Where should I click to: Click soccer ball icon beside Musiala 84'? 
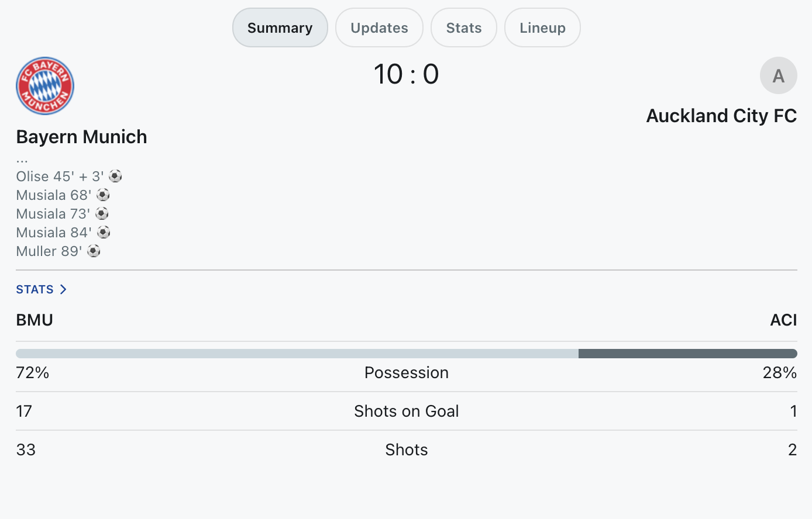pyautogui.click(x=104, y=232)
